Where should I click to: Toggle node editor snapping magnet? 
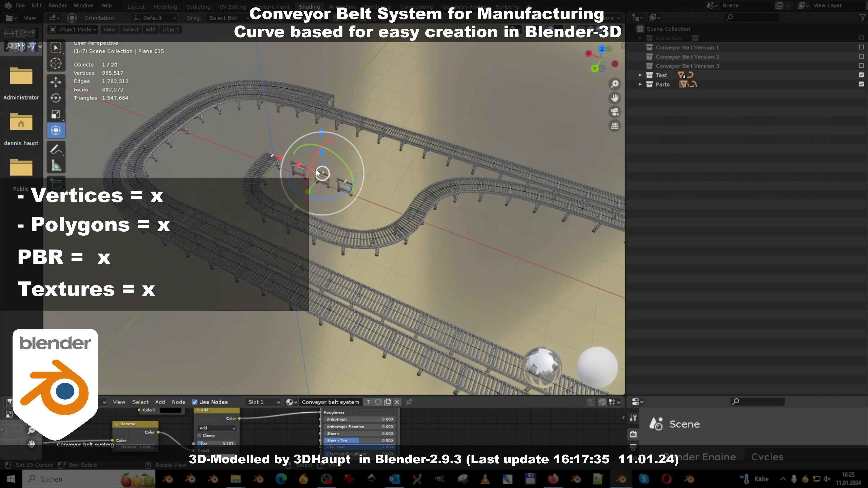[602, 402]
